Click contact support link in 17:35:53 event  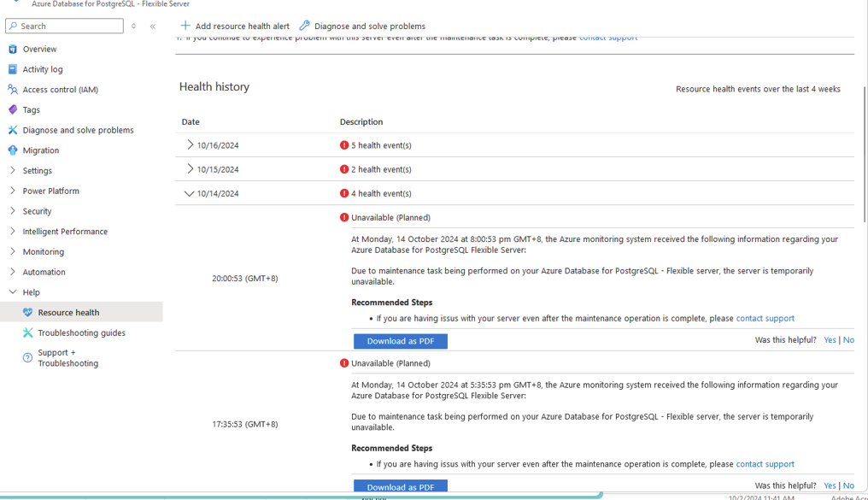765,464
